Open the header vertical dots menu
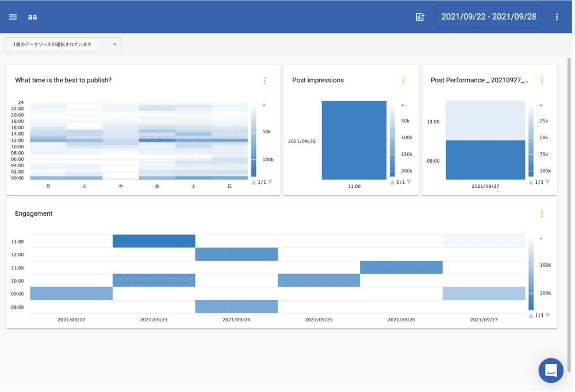Viewport: 575px width, 392px height. (557, 17)
